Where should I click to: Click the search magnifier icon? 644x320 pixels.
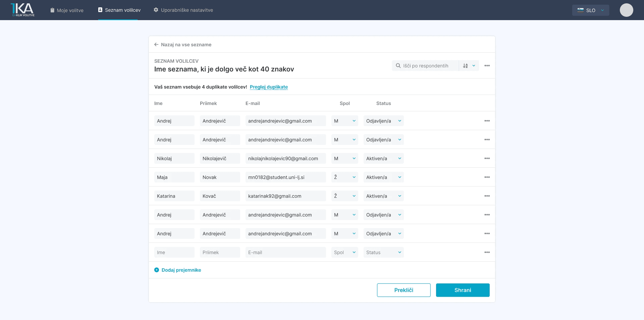point(398,66)
